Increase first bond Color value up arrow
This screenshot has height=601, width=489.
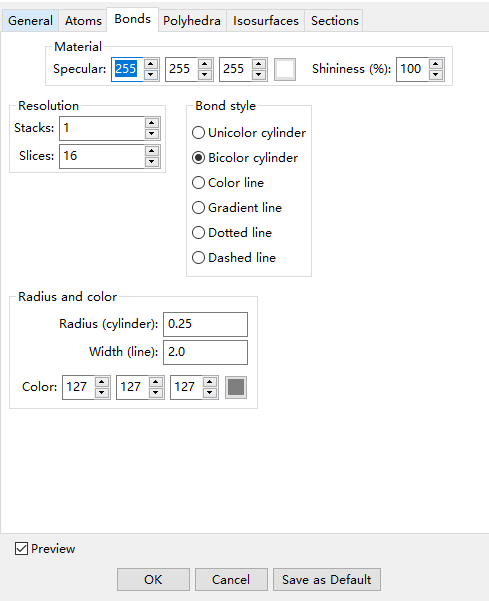[102, 382]
